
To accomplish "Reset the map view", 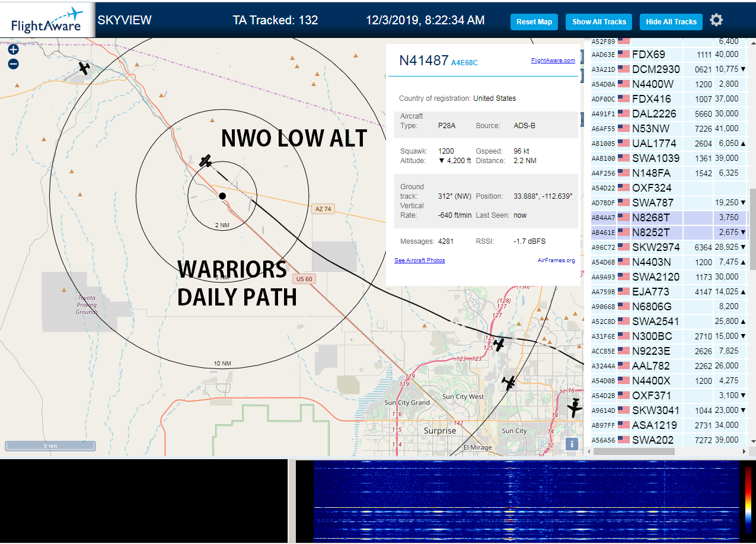I will click(534, 22).
